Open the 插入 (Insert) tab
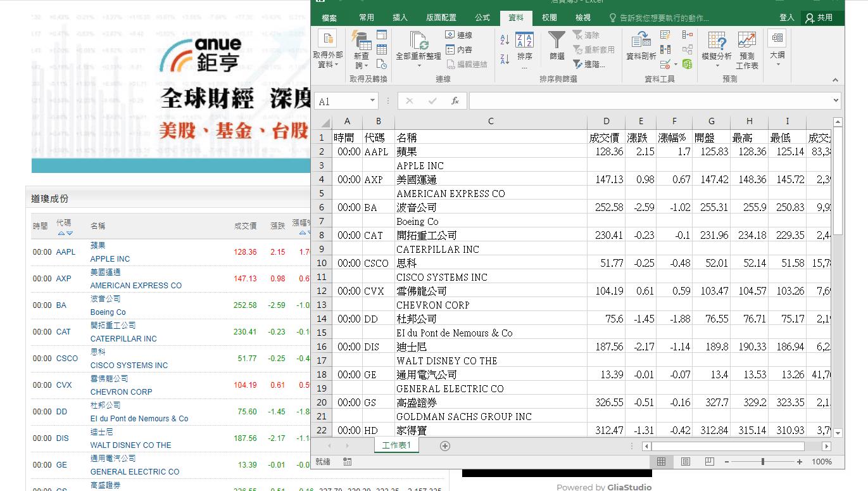 (x=400, y=18)
